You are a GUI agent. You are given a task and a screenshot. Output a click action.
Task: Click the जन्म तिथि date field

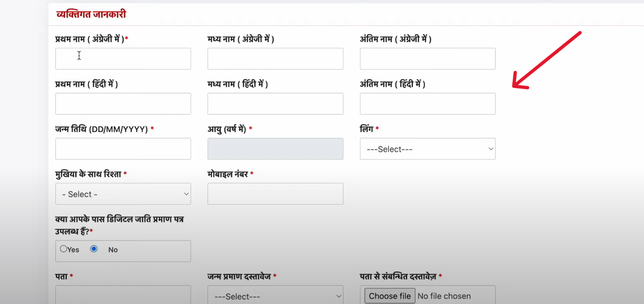[123, 149]
